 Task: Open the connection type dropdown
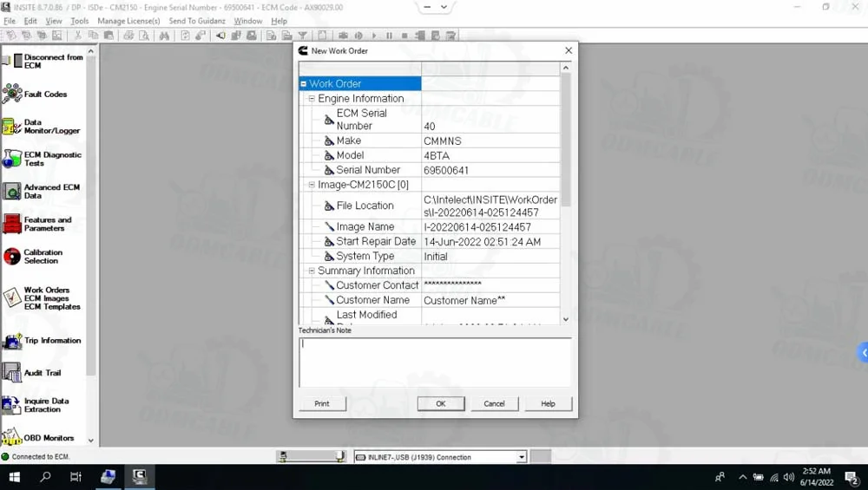tap(522, 457)
